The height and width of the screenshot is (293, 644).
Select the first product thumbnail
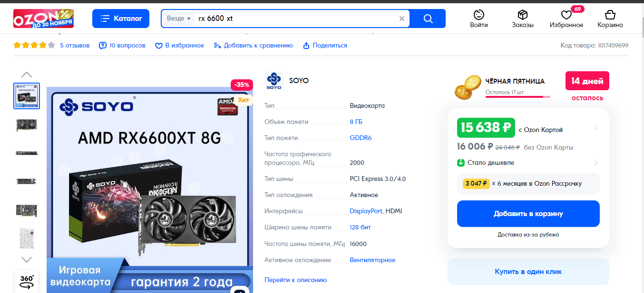point(27,96)
